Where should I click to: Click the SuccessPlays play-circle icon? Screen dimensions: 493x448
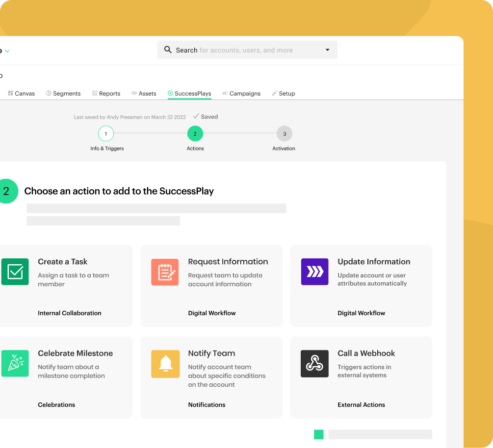[x=170, y=93]
